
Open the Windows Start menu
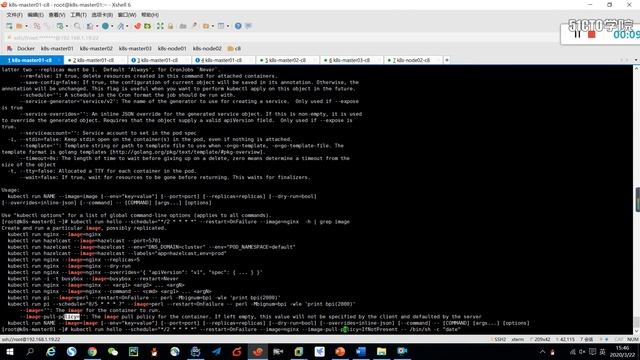pos(10,351)
